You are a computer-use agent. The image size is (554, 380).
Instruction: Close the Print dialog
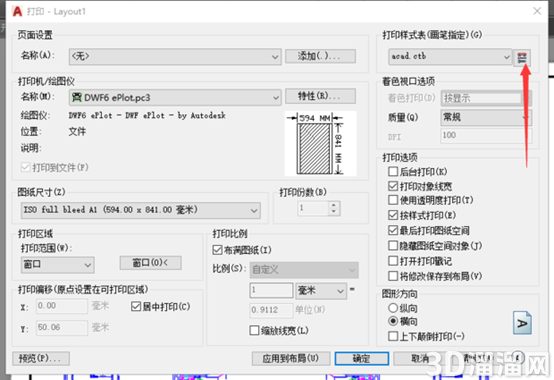click(537, 11)
